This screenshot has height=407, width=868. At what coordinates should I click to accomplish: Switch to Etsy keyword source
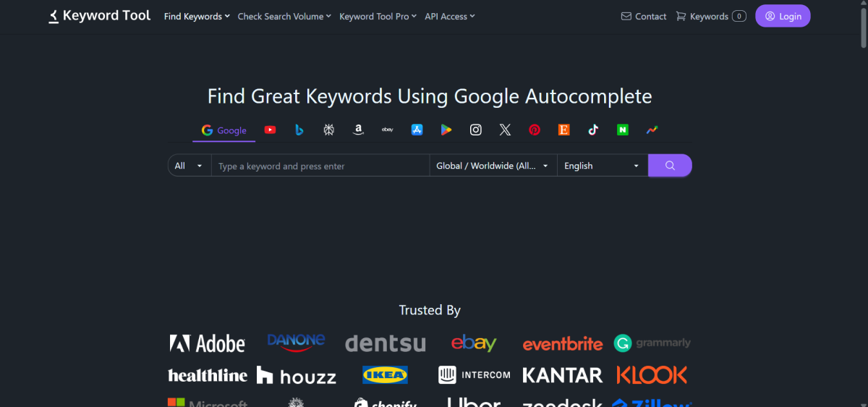[x=564, y=130]
